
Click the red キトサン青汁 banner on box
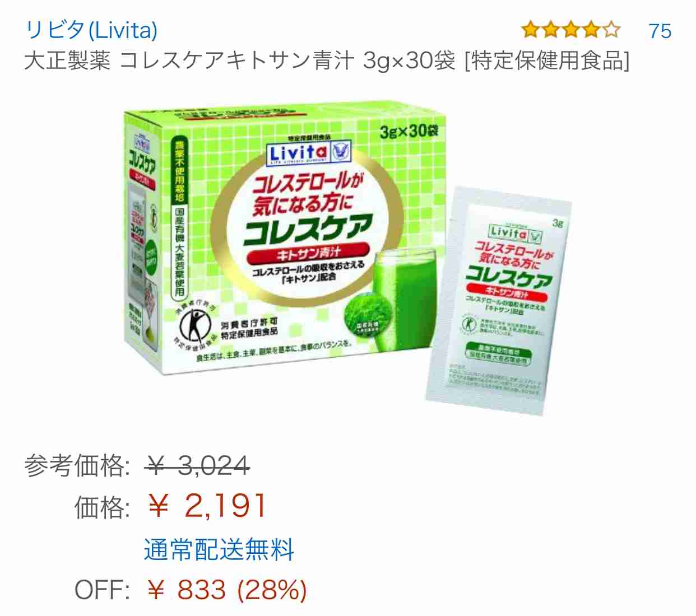(309, 254)
